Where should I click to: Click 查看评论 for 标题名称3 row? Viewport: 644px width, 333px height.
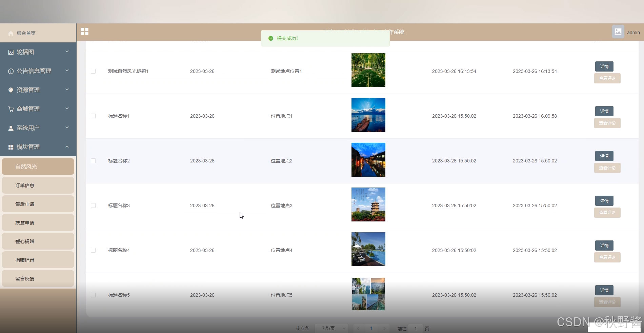point(607,213)
